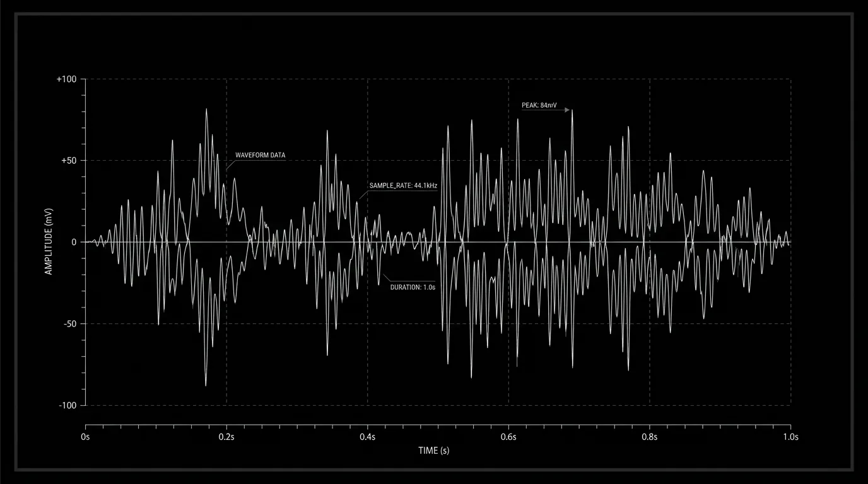The image size is (868, 484).
Task: Click the 0.4s time axis label
Action: 368,436
